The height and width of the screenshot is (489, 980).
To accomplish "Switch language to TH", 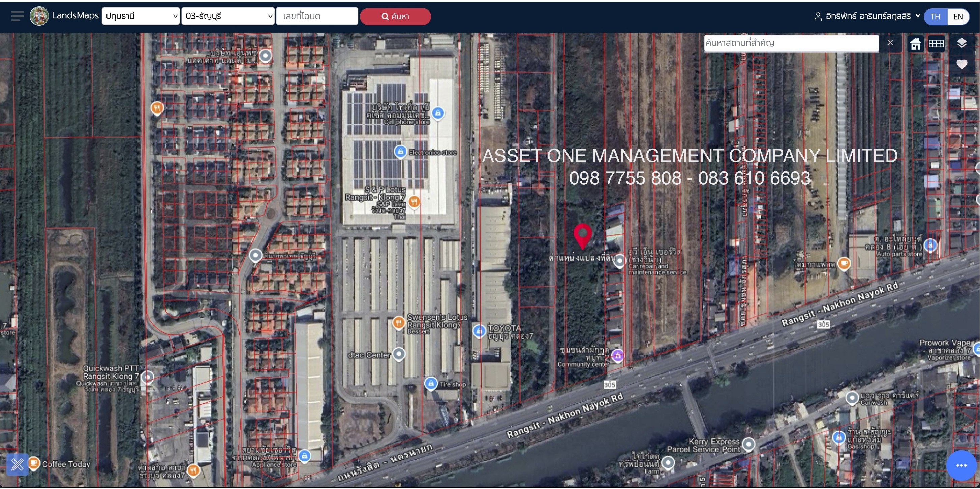I will [935, 17].
